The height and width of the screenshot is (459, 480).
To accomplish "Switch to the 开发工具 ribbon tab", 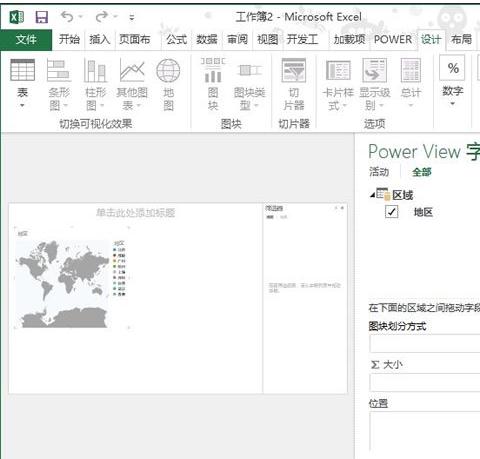I will pyautogui.click(x=302, y=40).
